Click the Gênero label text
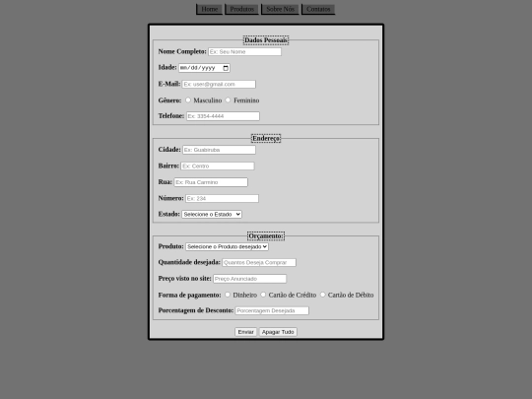Viewport: 532px width, 399px height. click(169, 100)
